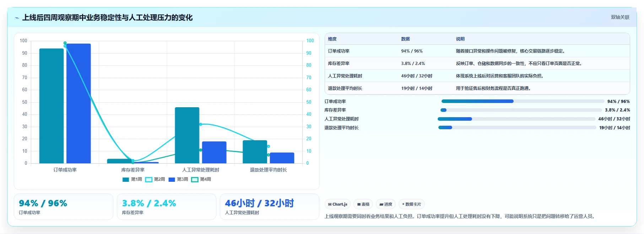
Task: Click the dashboard title 上线后四周观察期中业务稳定性
Action: [x=108, y=18]
